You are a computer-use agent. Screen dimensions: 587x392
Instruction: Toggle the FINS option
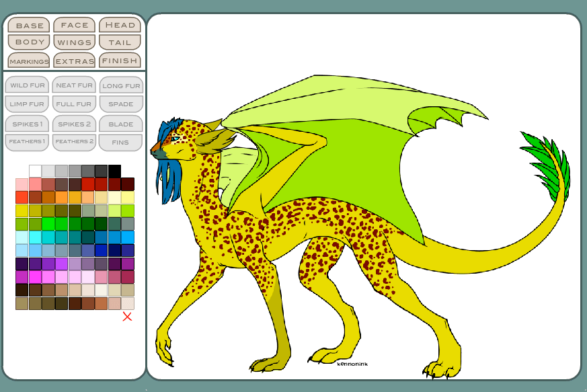121,141
